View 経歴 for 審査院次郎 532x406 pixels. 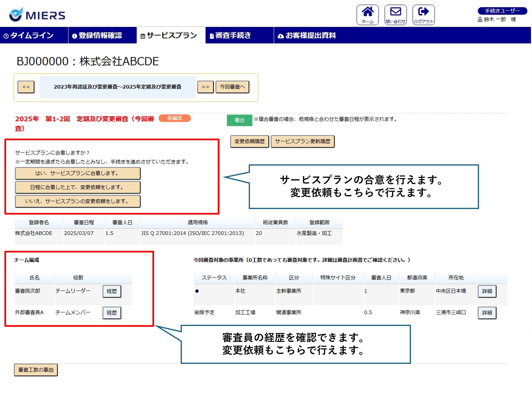(112, 291)
